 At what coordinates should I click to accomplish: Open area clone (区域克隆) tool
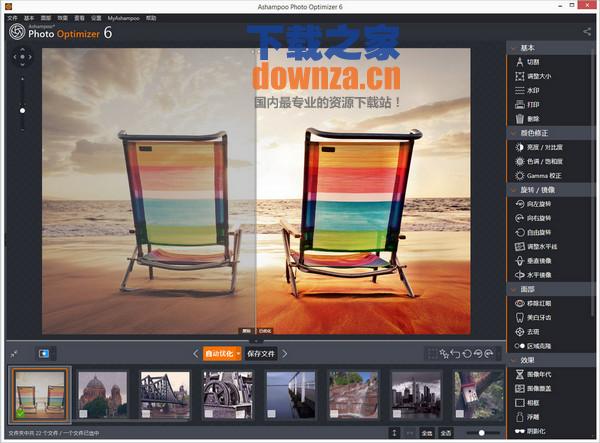click(533, 346)
